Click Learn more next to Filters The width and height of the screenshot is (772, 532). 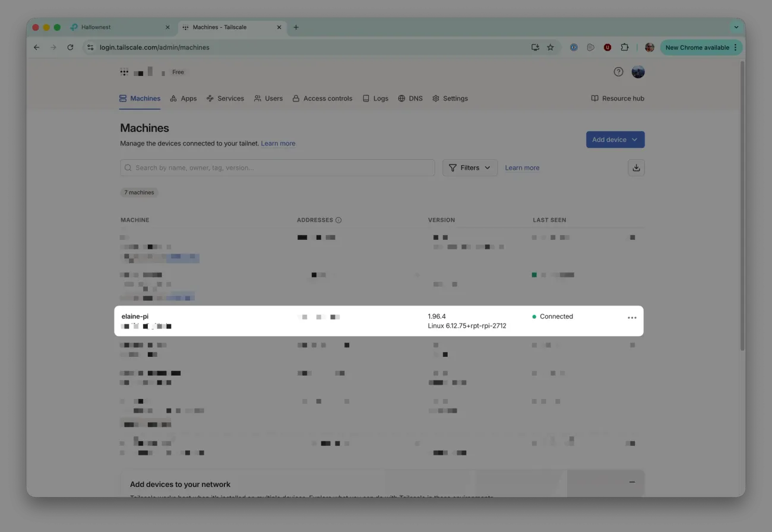click(x=522, y=168)
